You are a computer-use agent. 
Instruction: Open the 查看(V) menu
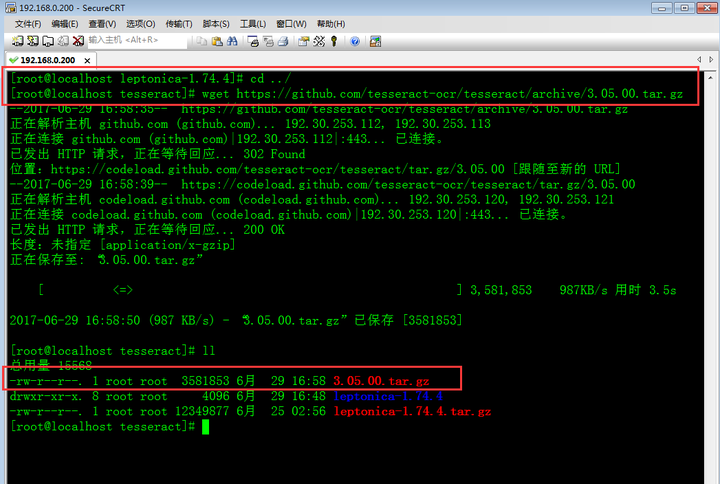pos(102,24)
